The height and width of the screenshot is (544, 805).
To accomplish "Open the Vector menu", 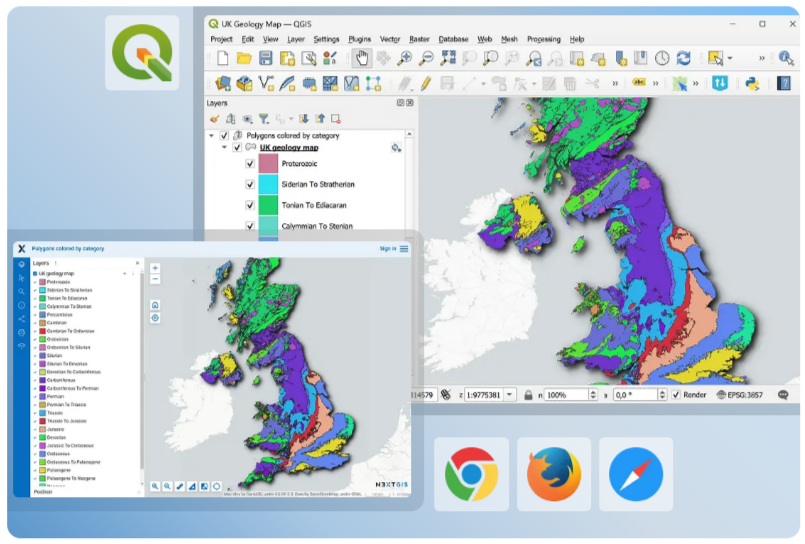I will point(390,39).
